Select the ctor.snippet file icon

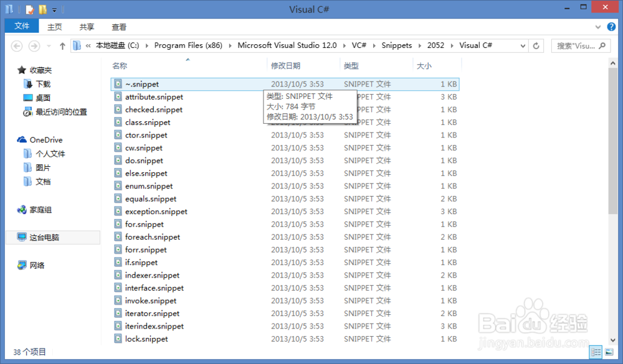(118, 134)
